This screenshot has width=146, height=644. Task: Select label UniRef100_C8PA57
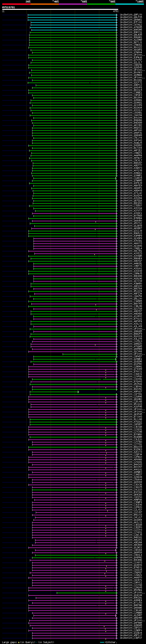(x=131, y=357)
